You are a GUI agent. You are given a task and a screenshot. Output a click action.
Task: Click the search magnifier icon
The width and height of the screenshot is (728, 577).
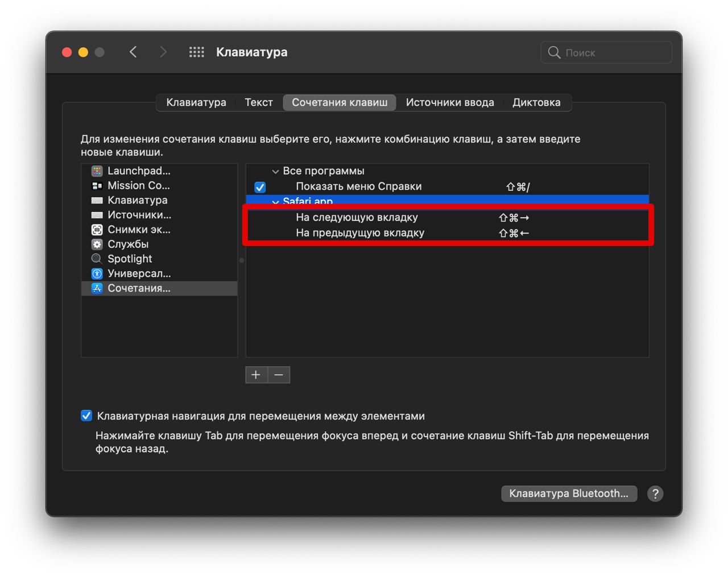coord(554,52)
